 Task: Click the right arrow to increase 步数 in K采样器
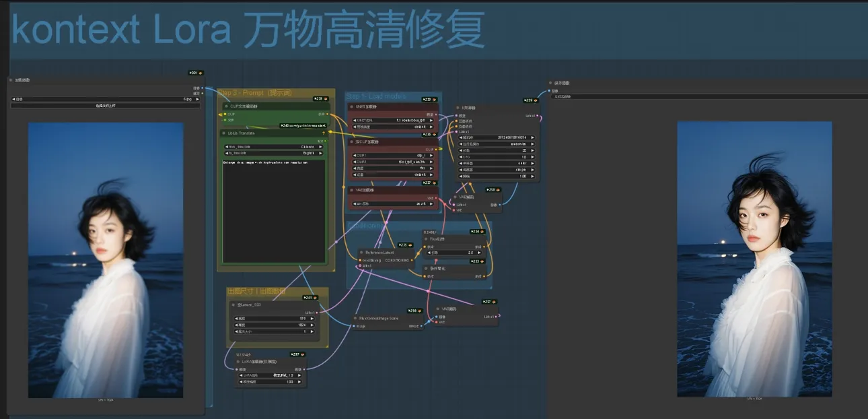coord(532,150)
